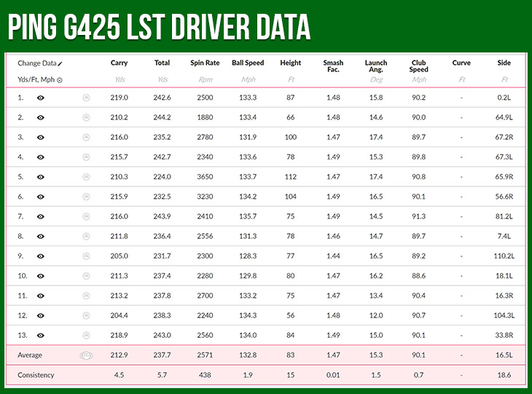Toggle visibility eye for shot 6
532x394 pixels.
coord(41,197)
